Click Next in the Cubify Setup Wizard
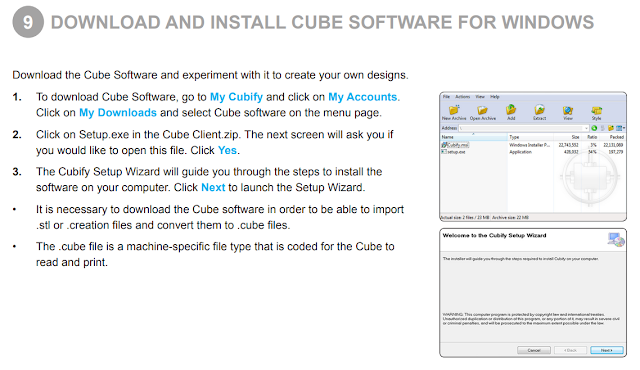640x370 pixels. [607, 350]
